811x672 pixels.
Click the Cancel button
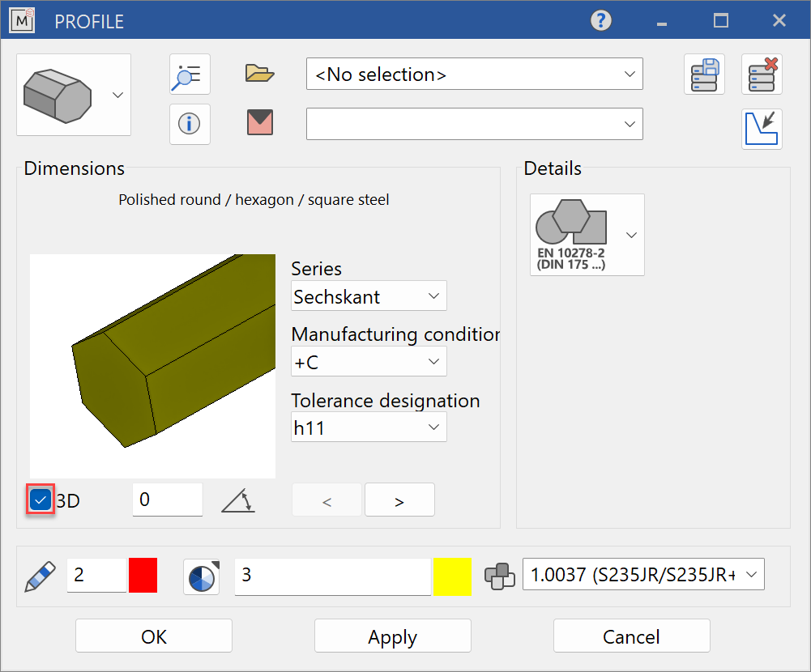pos(631,636)
